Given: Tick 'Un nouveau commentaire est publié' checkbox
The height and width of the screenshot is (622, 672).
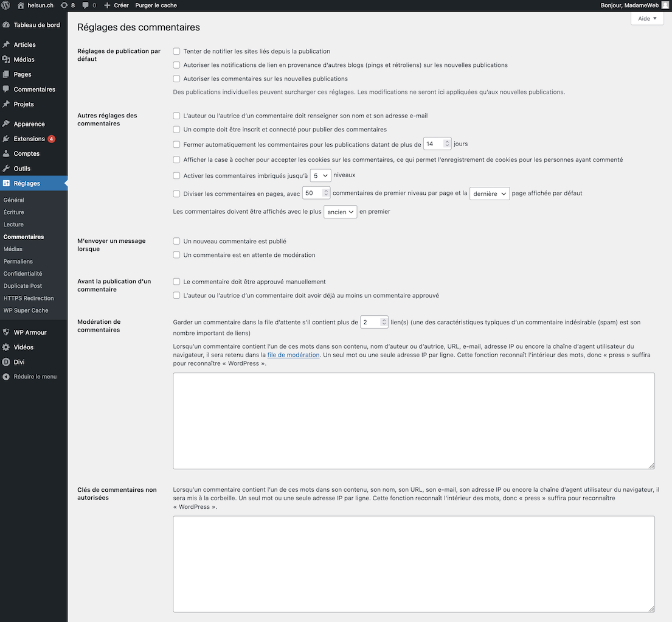Looking at the screenshot, I should point(177,242).
